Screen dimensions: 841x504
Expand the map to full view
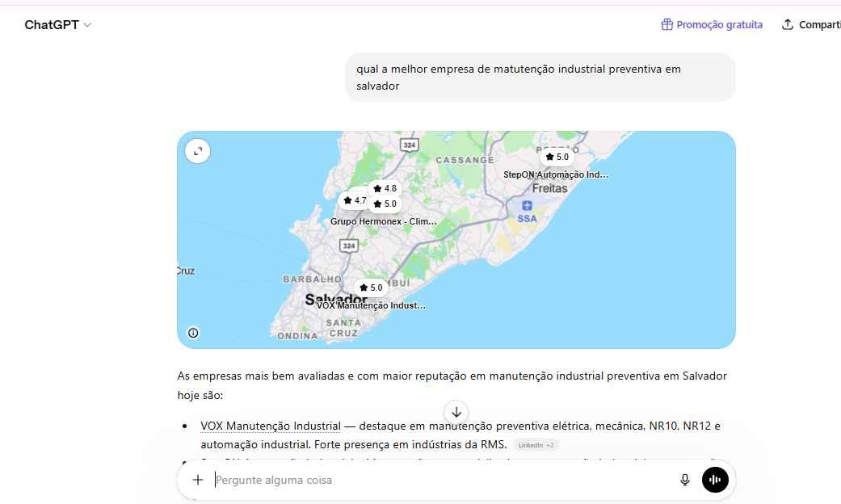tap(198, 151)
